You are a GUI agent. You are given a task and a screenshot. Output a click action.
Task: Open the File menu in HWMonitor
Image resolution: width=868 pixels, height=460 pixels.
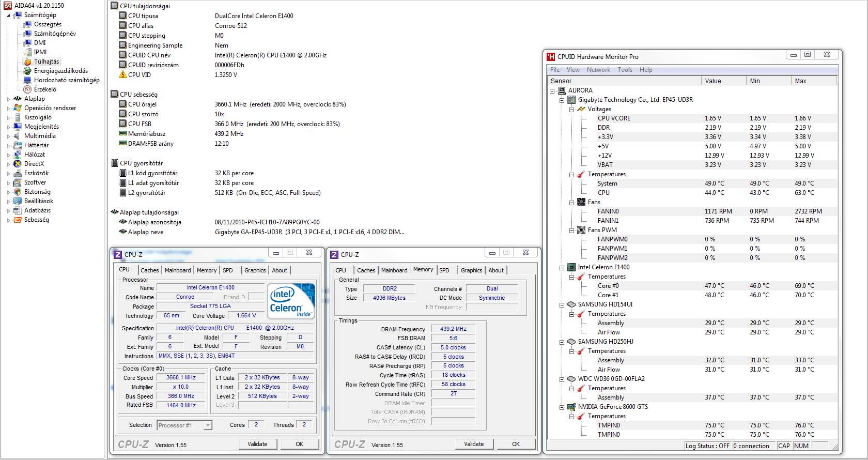coord(555,70)
